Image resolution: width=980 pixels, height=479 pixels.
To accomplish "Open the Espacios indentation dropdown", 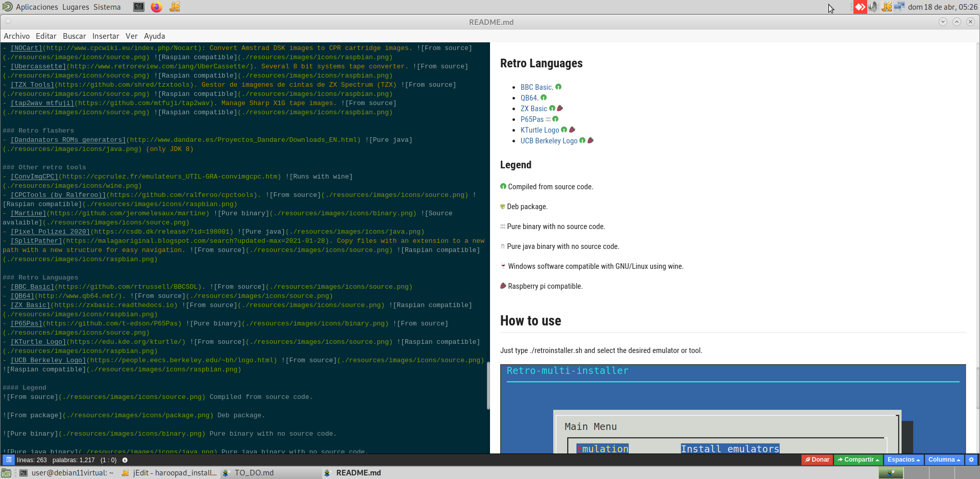I will pyautogui.click(x=904, y=460).
